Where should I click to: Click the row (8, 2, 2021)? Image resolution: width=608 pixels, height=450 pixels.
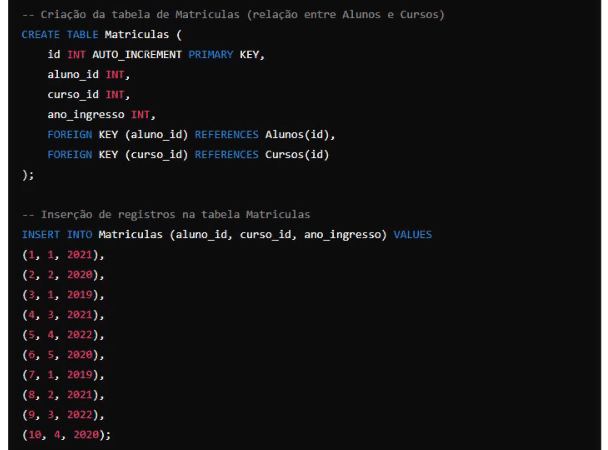(62, 394)
